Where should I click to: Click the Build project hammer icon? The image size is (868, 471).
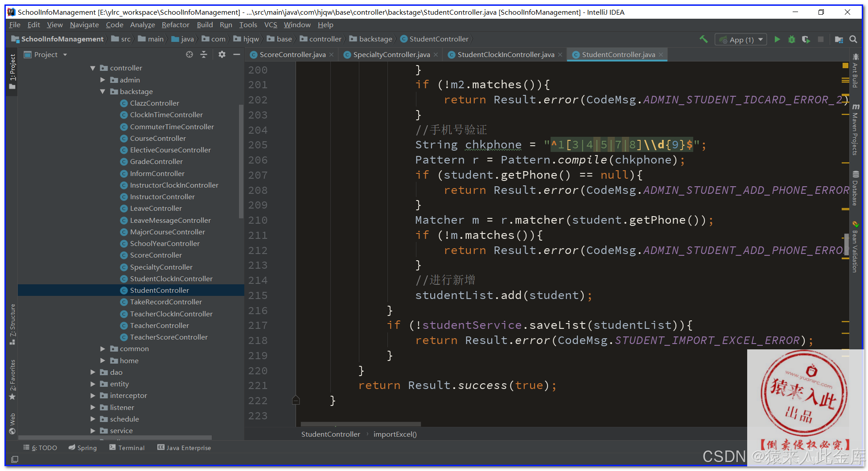[703, 39]
